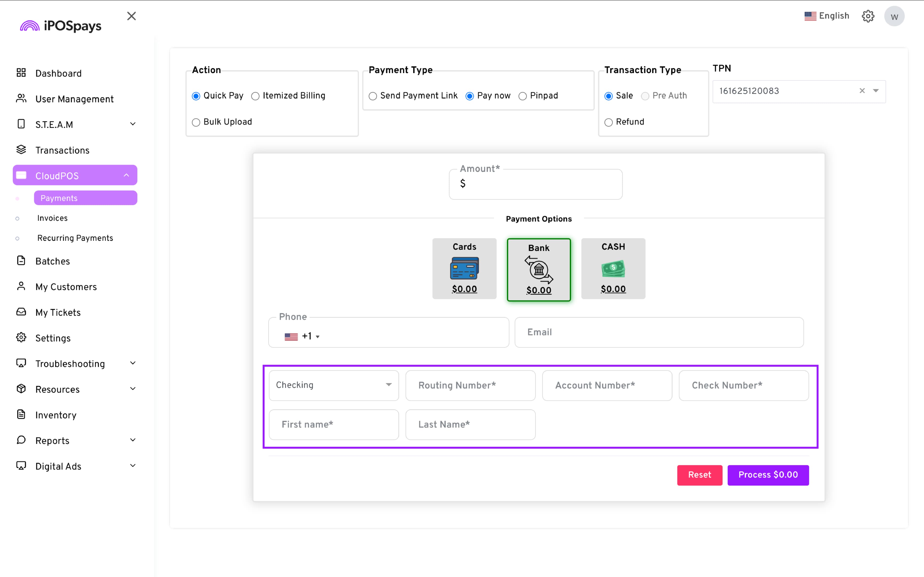Viewport: 924px width, 577px height.
Task: Open the phone country code selector
Action: click(302, 336)
